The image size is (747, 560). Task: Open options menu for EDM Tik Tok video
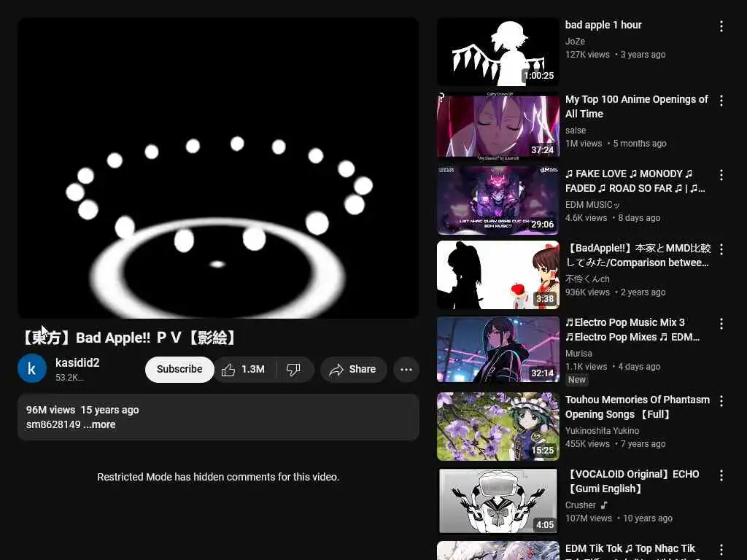(721, 550)
